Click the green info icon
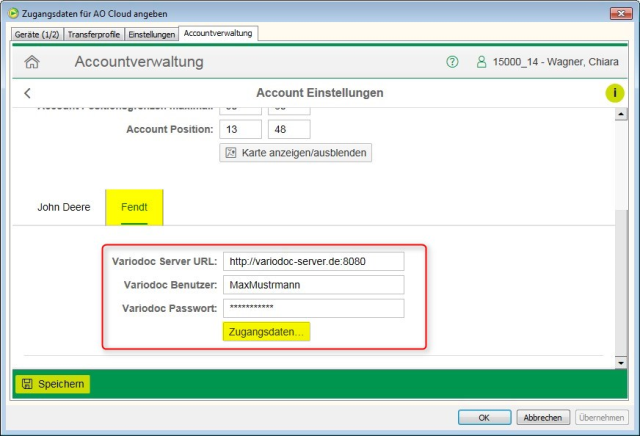The height and width of the screenshot is (436, 640). tap(614, 93)
